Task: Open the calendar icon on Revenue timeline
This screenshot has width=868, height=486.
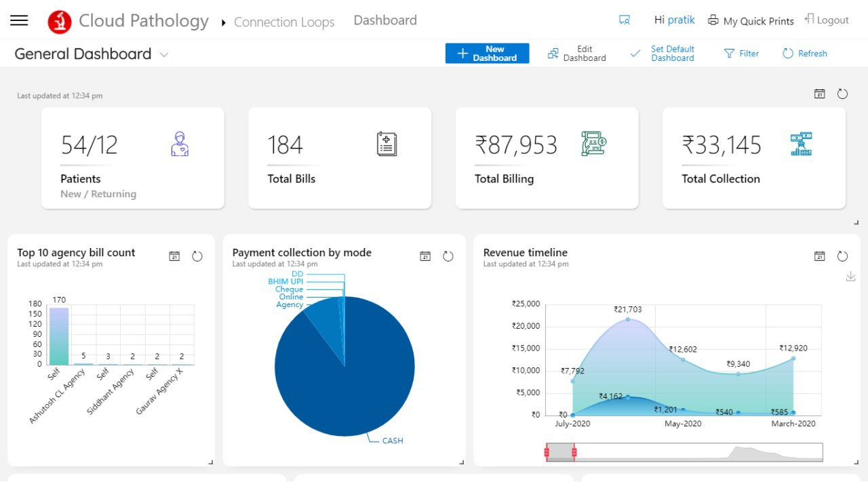Action: coord(820,256)
